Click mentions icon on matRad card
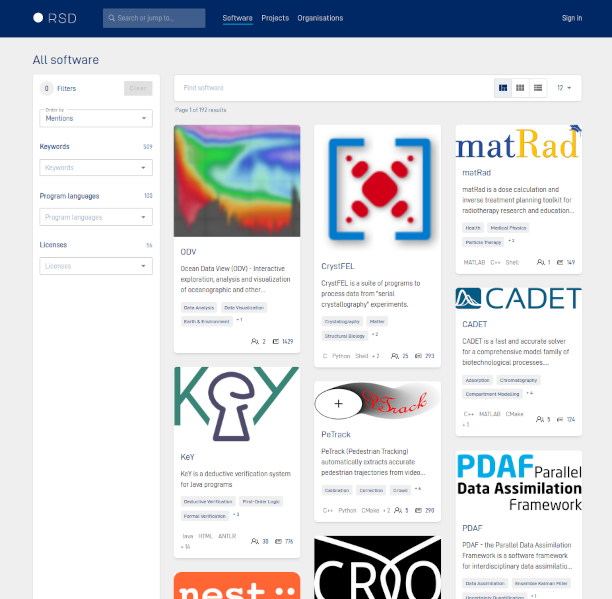This screenshot has width=612, height=599. coord(560,262)
